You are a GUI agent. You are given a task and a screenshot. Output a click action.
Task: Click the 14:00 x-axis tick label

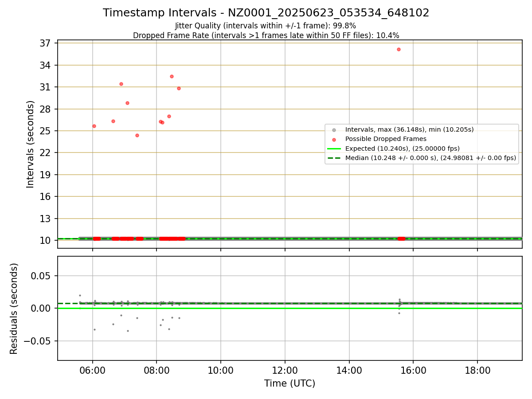click(x=349, y=371)
